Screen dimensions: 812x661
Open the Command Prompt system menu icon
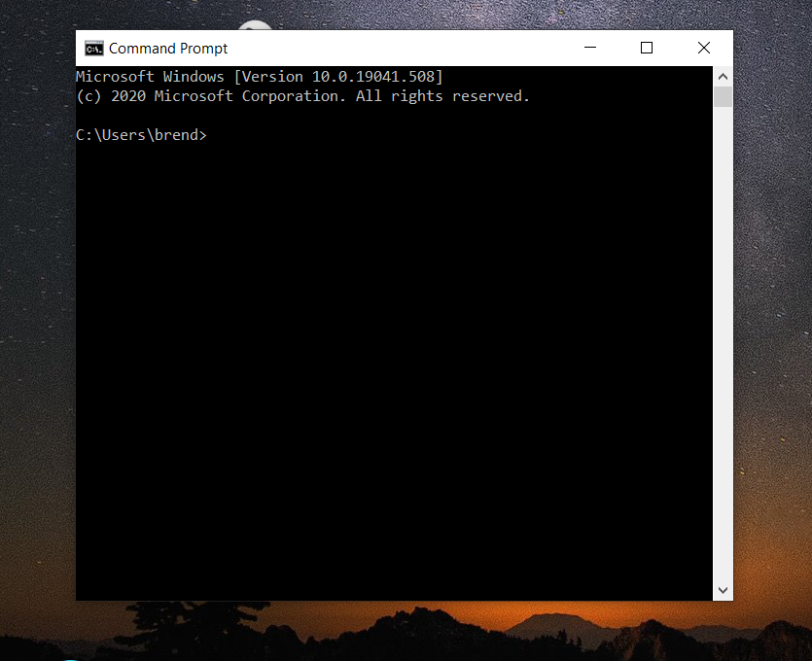point(93,49)
